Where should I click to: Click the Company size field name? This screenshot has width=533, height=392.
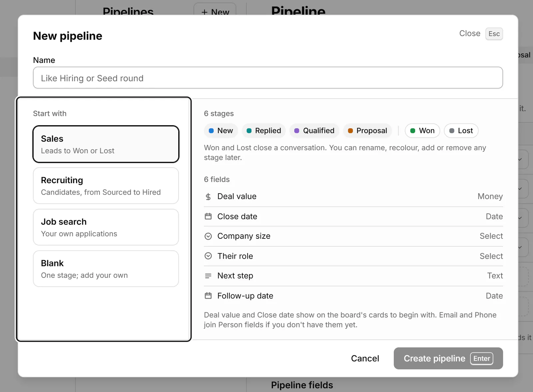(x=244, y=236)
